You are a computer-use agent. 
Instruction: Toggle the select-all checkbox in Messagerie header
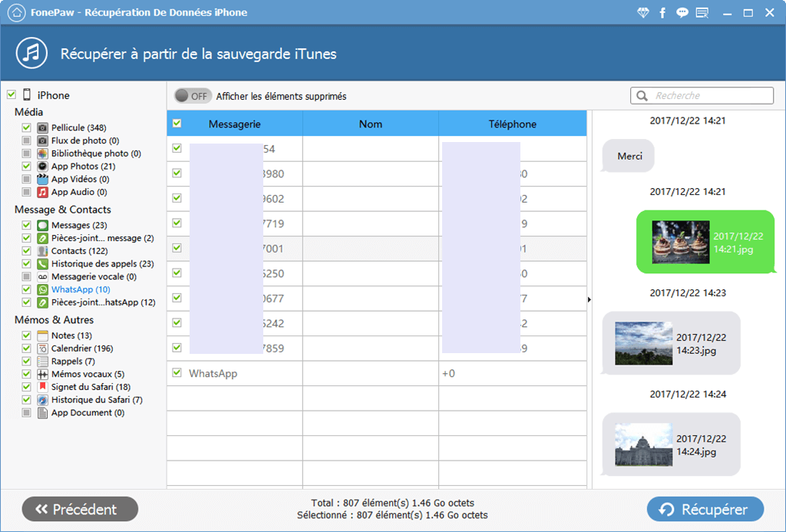point(177,124)
